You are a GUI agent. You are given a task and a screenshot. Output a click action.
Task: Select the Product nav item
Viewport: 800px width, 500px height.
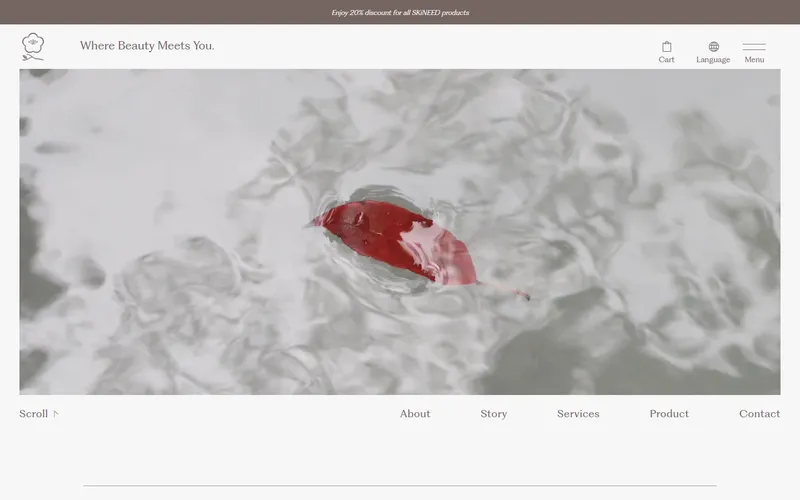pos(669,414)
